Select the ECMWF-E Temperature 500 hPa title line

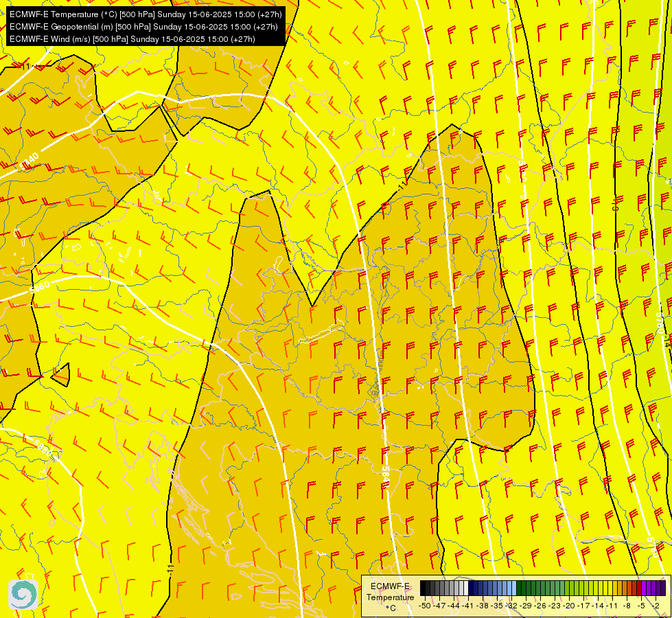click(x=146, y=14)
